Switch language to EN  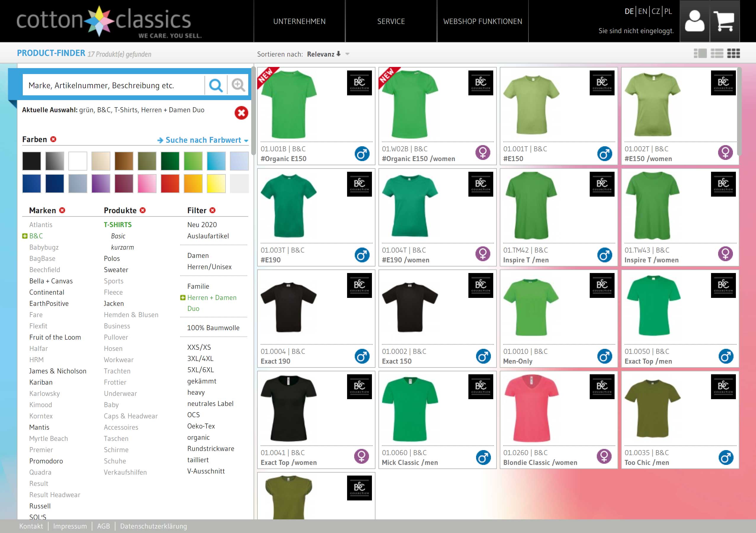pos(642,11)
